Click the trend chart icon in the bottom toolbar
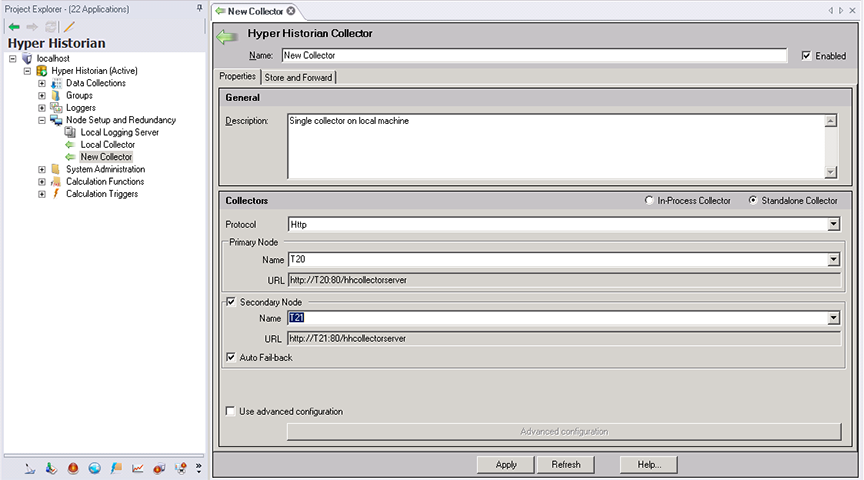This screenshot has height=480, width=864. coord(138,467)
